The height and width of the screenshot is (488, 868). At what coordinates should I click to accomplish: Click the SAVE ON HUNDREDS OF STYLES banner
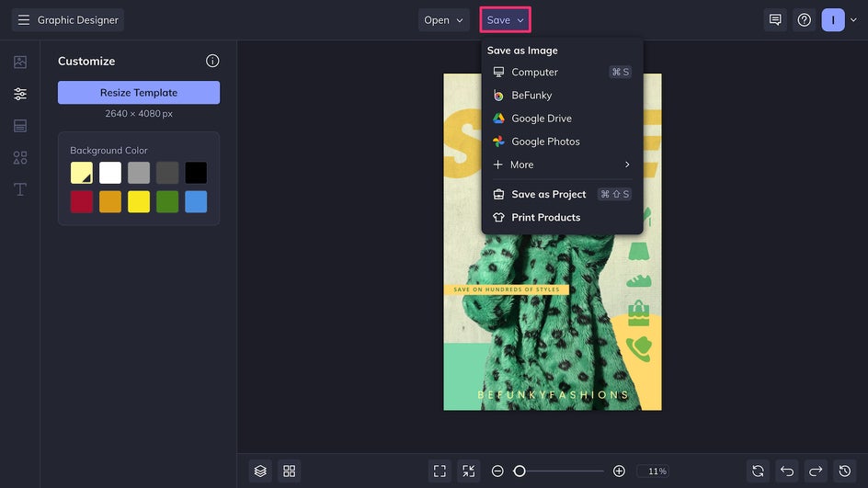[x=506, y=289]
